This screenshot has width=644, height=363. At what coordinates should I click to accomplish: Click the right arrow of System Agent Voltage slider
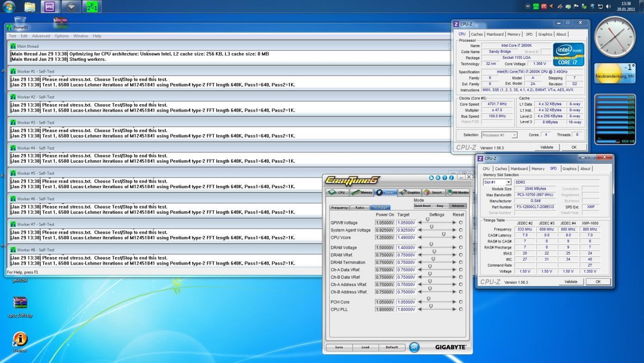click(454, 230)
